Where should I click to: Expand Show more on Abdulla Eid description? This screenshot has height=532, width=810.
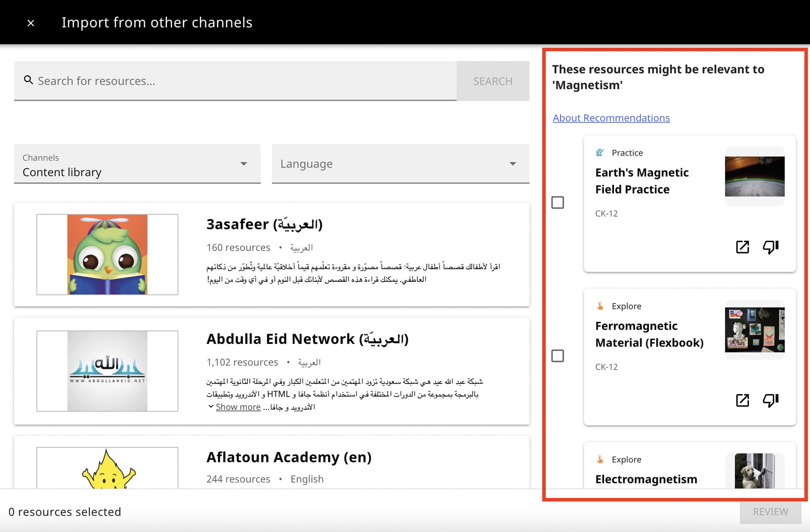(238, 407)
